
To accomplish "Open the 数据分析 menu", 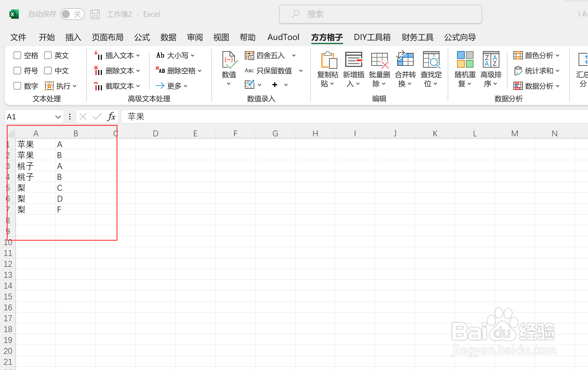I will [536, 86].
